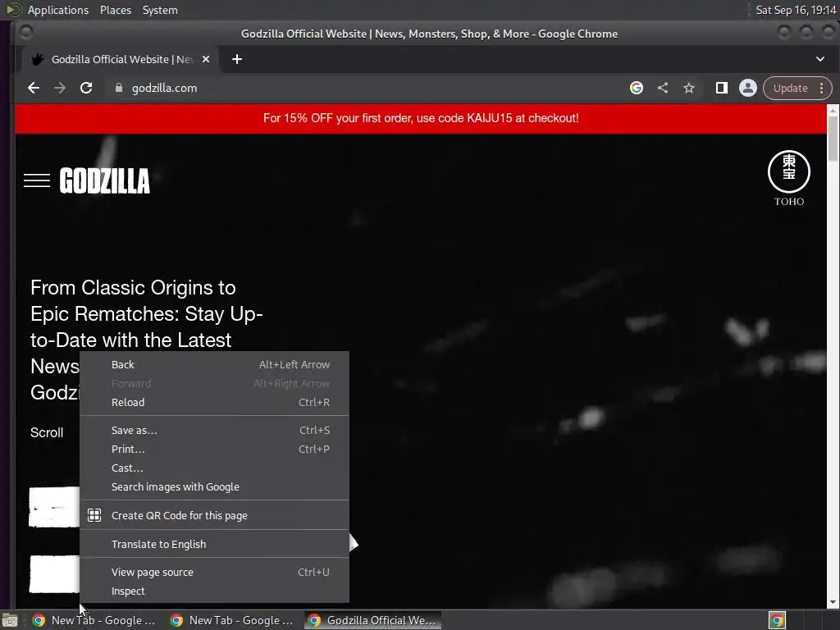Close the Godzilla Official Website tab
Image resolution: width=840 pixels, height=630 pixels.
(x=206, y=59)
